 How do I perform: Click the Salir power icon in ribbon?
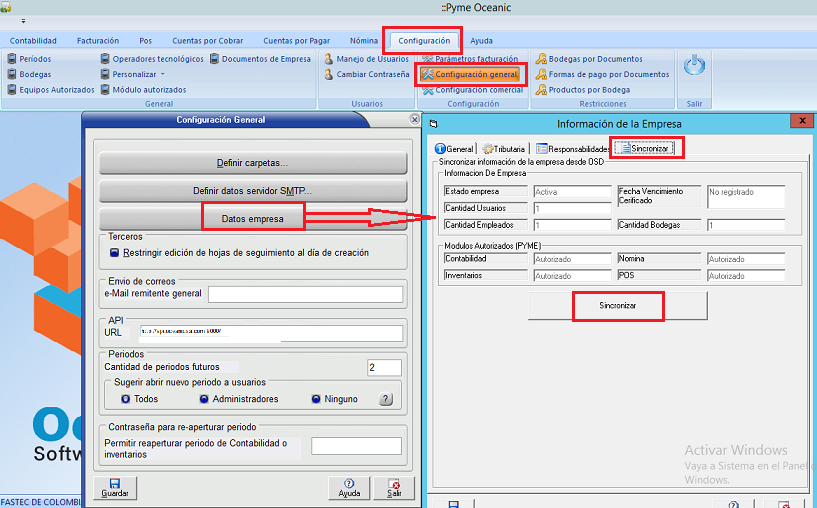click(694, 68)
